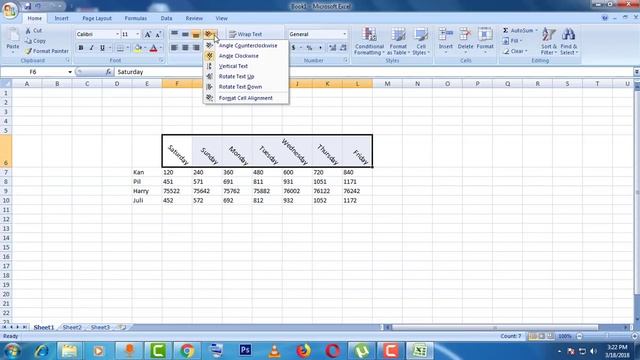Open the Name Box dropdown arrow
Viewport: 640px width, 360px height.
(x=70, y=72)
